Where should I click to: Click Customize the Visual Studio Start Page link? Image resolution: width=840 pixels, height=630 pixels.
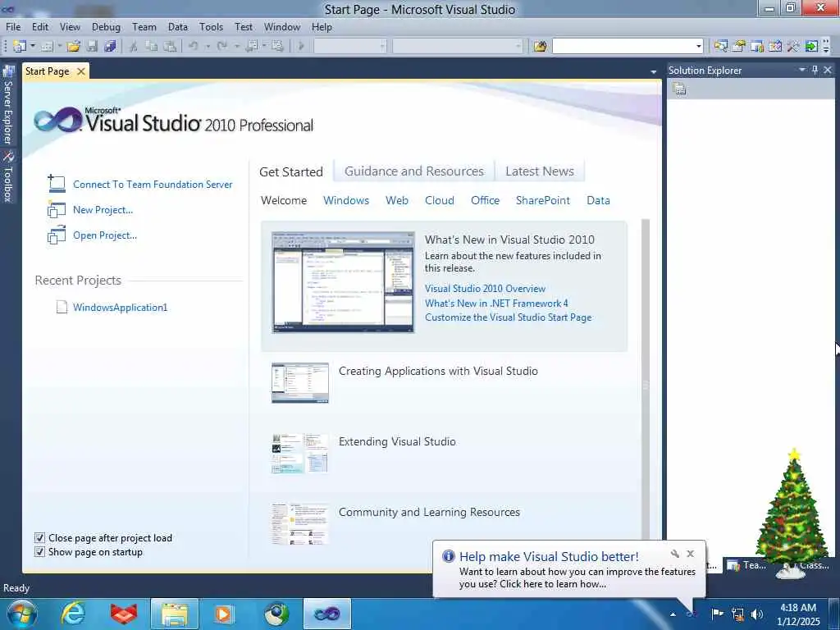tap(509, 317)
